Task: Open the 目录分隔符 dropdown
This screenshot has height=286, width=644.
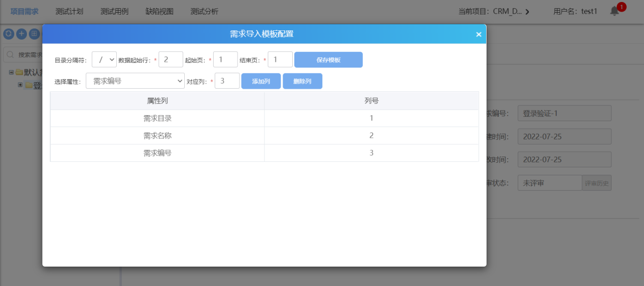Action: (x=104, y=59)
